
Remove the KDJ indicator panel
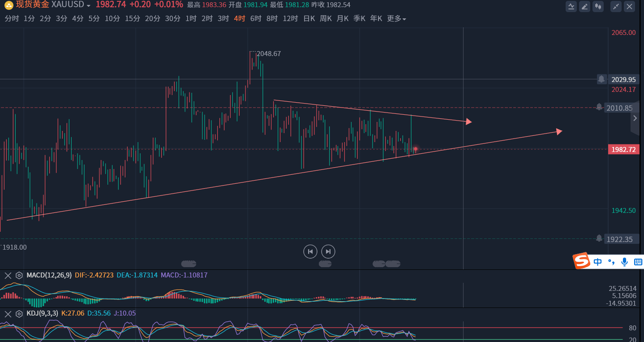point(8,313)
